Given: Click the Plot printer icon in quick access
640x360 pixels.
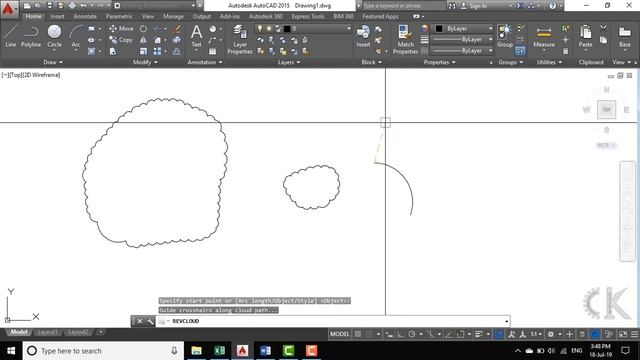Looking at the screenshot, I should 72,6.
